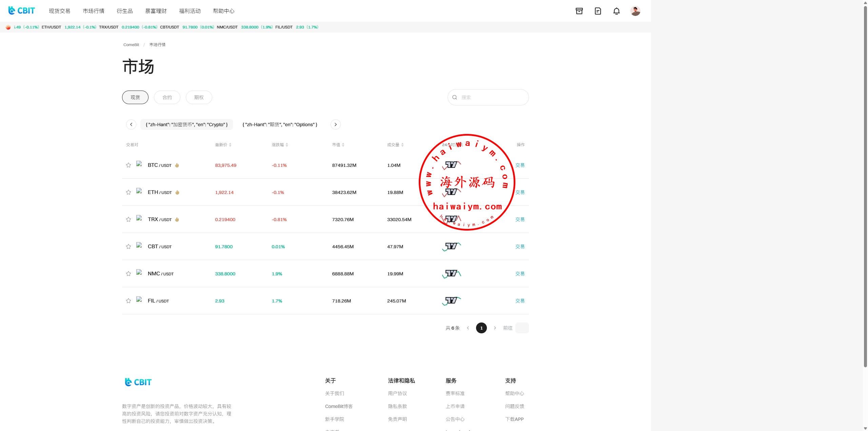Click the search magnifier icon
Image resolution: width=868 pixels, height=431 pixels.
(x=455, y=97)
